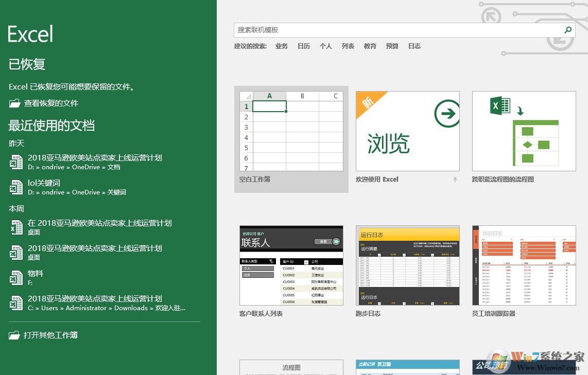Pin the 欢迎使用 Excel template
Image resolution: width=588 pixels, height=375 pixels.
click(455, 180)
